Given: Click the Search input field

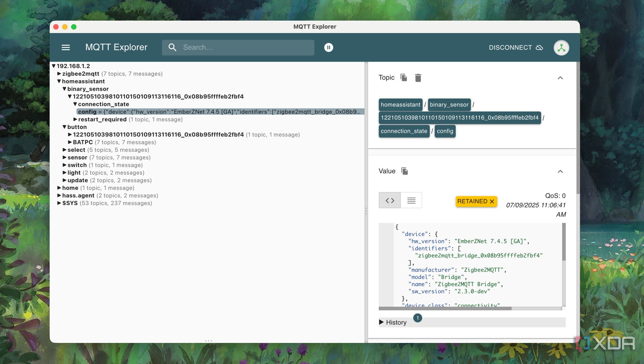Looking at the screenshot, I should [x=238, y=48].
